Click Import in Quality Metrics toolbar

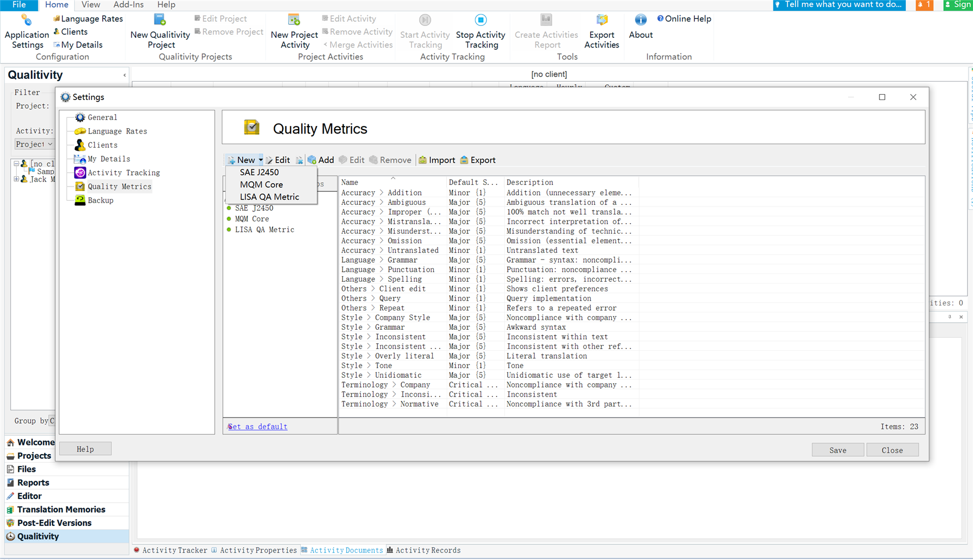[x=436, y=160]
